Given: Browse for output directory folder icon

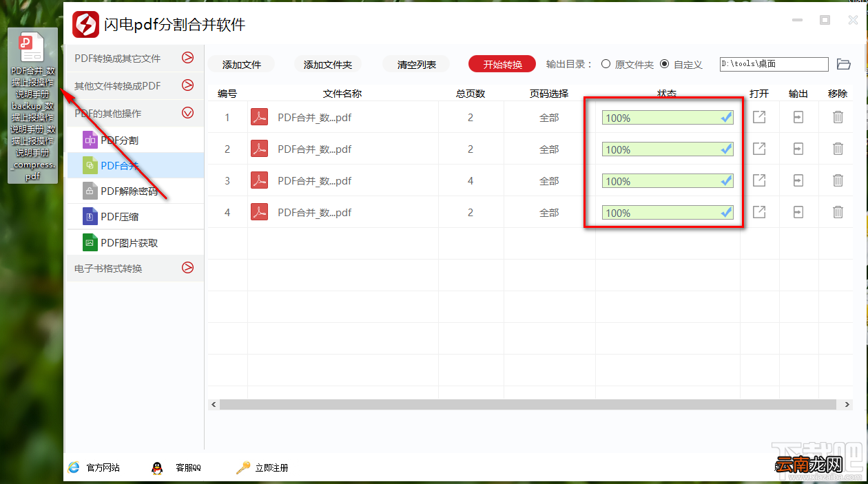Looking at the screenshot, I should (x=844, y=64).
